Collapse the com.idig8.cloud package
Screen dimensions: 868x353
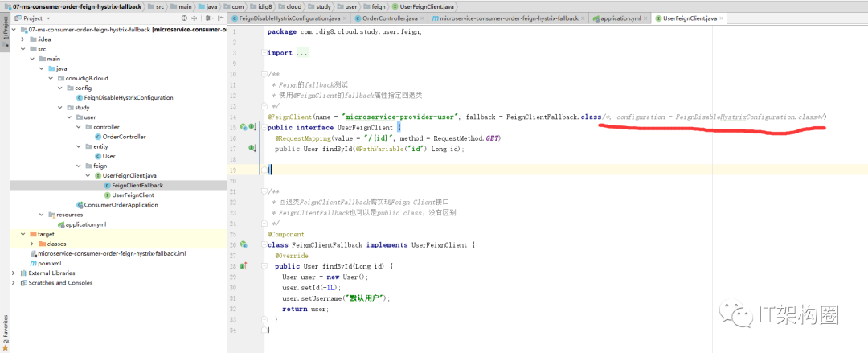point(51,78)
